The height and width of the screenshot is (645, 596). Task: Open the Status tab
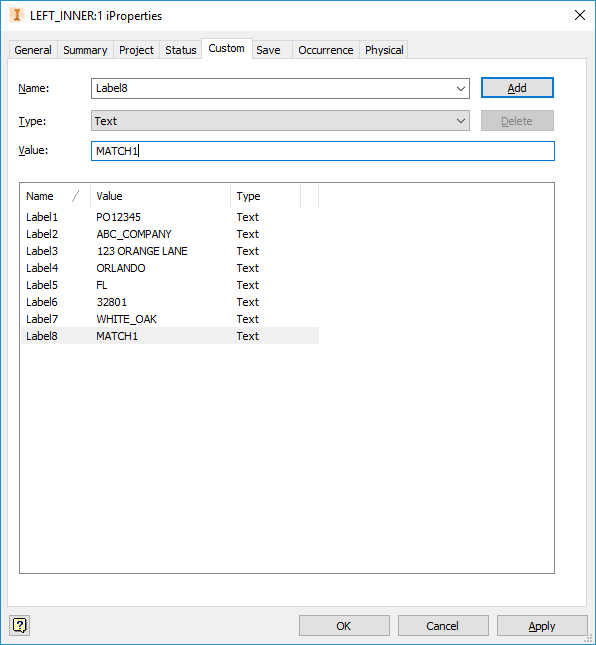(181, 50)
